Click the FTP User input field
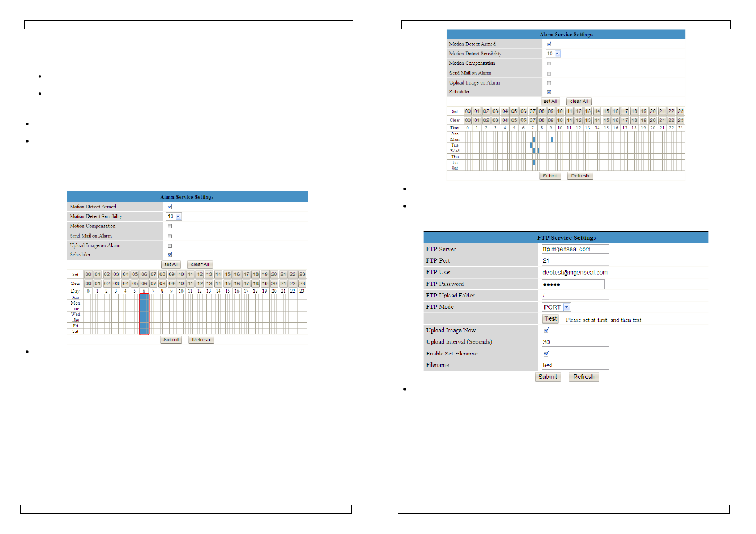 point(575,273)
